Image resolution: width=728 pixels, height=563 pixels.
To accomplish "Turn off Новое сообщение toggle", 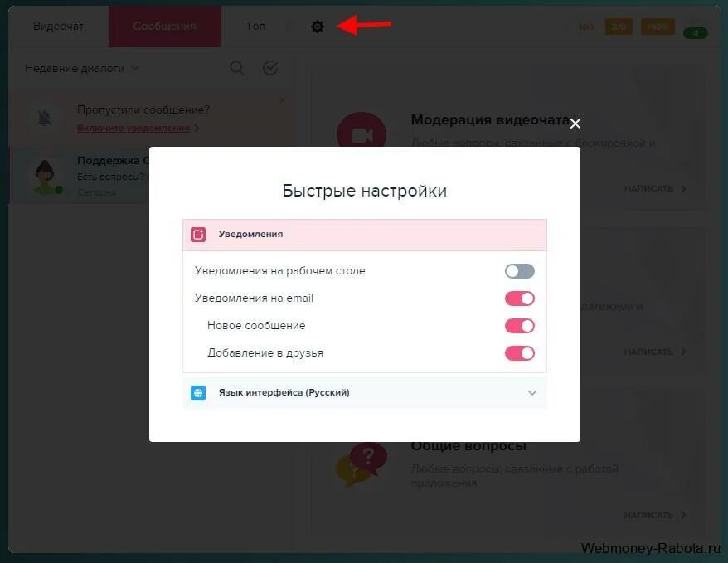I will [520, 326].
